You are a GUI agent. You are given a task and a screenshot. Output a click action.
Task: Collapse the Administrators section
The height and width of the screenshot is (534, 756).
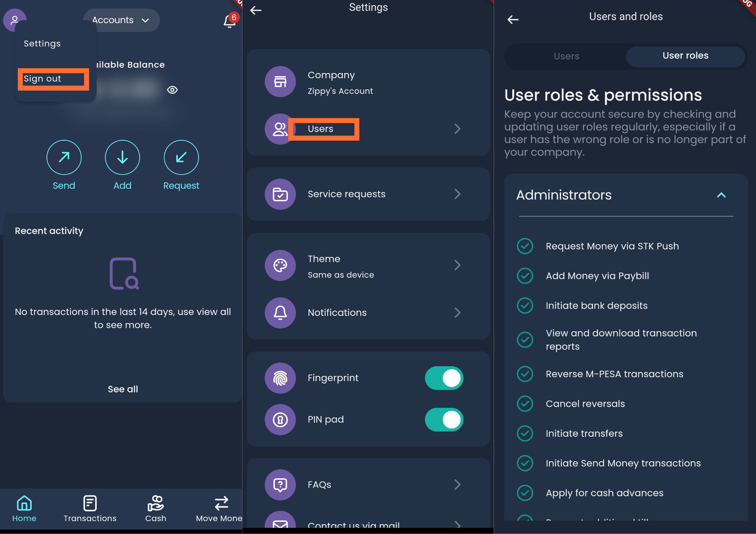[x=721, y=195]
